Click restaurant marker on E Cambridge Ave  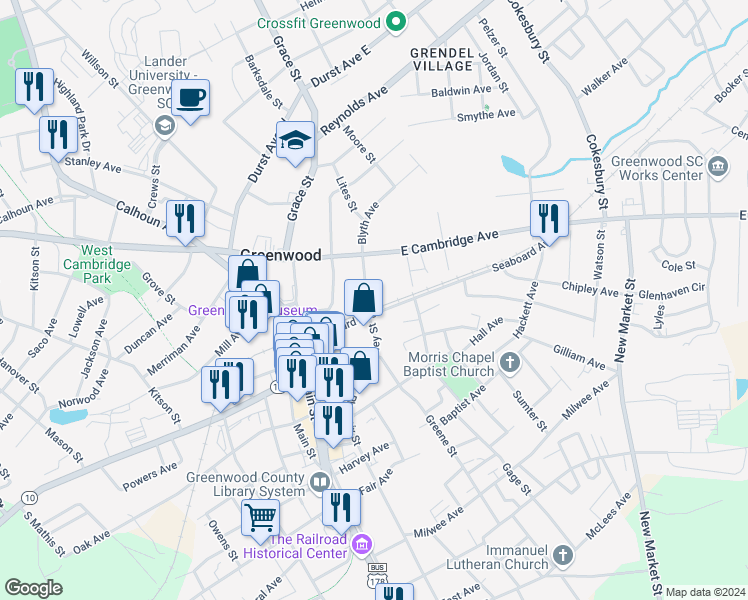pos(550,220)
